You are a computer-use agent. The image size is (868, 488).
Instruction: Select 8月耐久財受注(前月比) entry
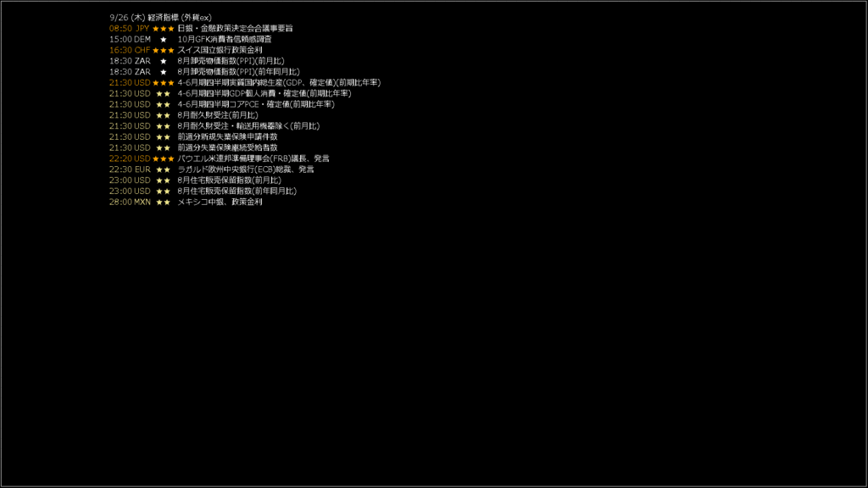[x=218, y=115]
